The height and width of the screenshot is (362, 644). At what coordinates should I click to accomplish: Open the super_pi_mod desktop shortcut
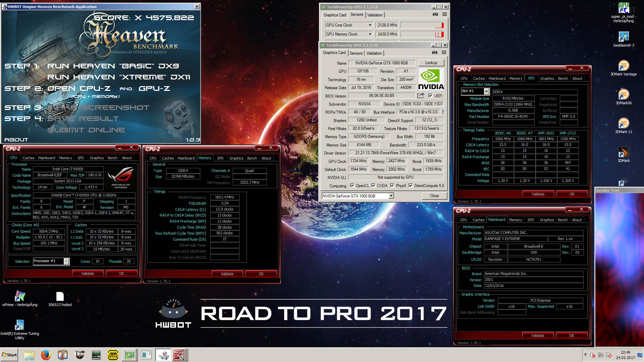pyautogui.click(x=624, y=12)
